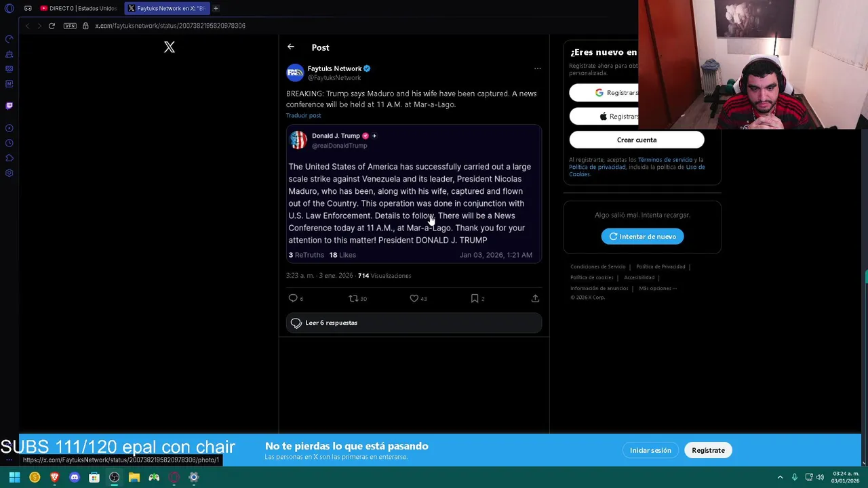The width and height of the screenshot is (868, 488).
Task: Click the taskbar clock showing 03:24 a. m.
Action: [x=846, y=477]
